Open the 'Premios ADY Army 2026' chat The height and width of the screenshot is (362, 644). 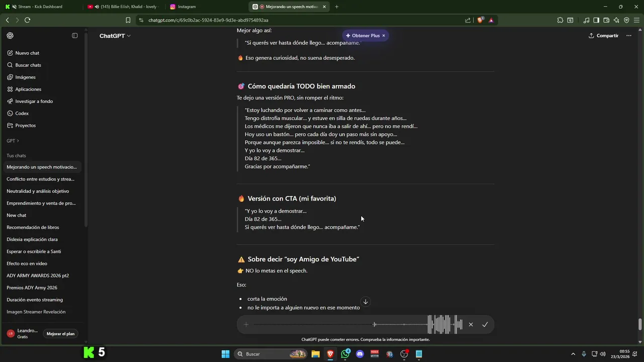click(32, 288)
